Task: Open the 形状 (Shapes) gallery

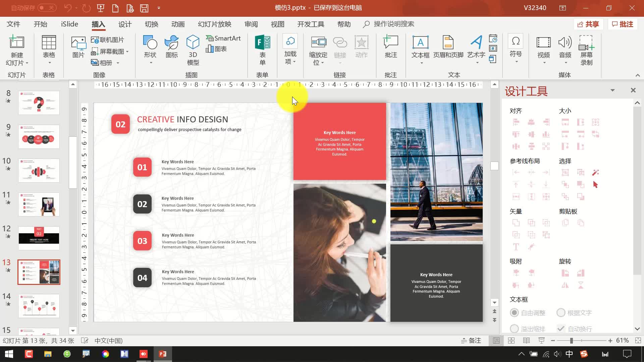Action: 150,50
